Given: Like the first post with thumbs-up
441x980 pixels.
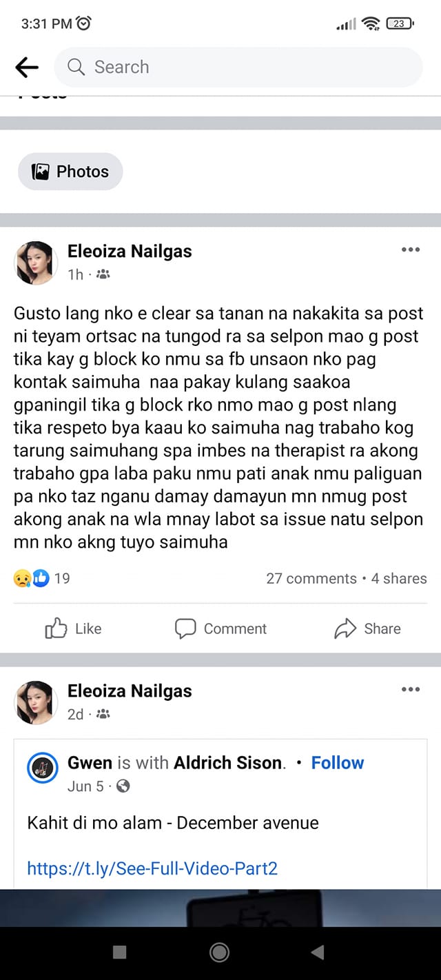Looking at the screenshot, I should 56,629.
